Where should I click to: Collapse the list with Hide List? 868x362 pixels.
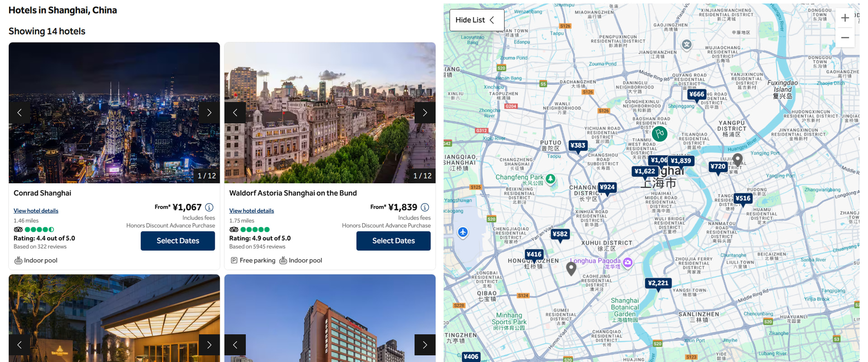[476, 20]
